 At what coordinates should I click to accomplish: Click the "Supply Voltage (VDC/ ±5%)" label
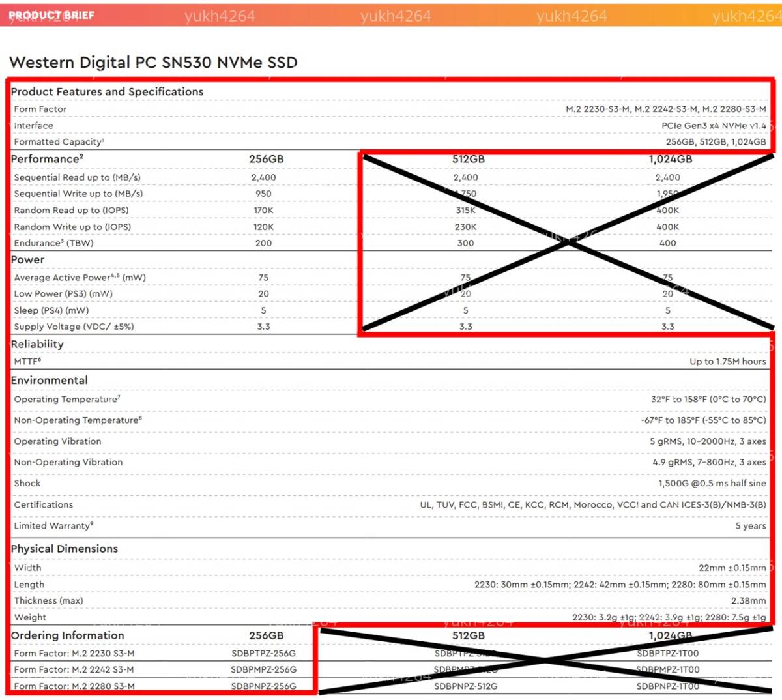(x=74, y=327)
